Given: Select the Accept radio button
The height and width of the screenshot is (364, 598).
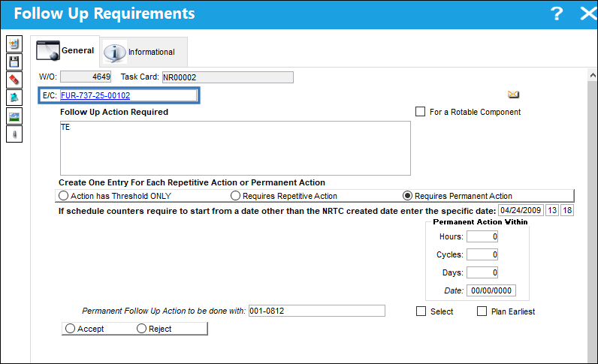Looking at the screenshot, I should 70,329.
